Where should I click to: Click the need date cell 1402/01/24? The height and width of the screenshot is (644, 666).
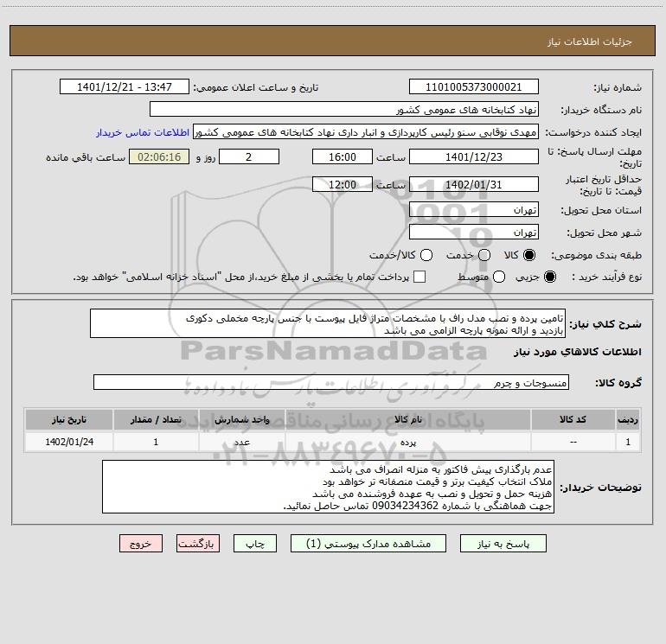pos(69,442)
